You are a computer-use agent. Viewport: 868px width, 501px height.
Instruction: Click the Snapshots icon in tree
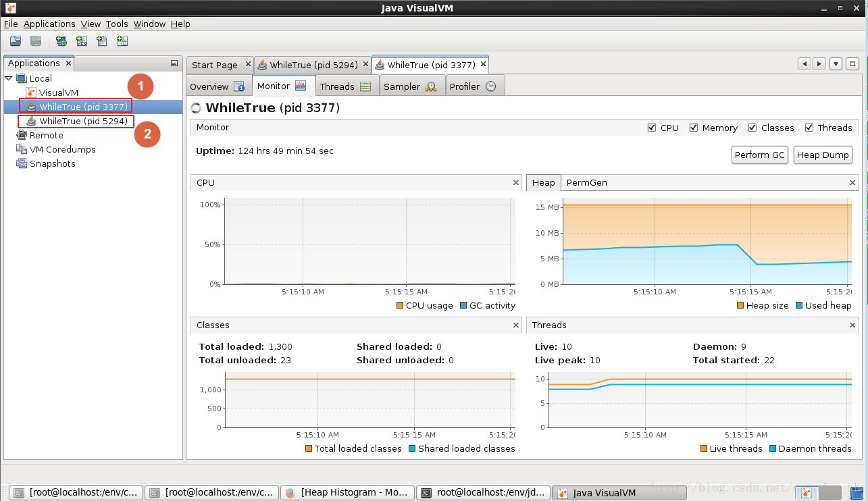[x=22, y=163]
